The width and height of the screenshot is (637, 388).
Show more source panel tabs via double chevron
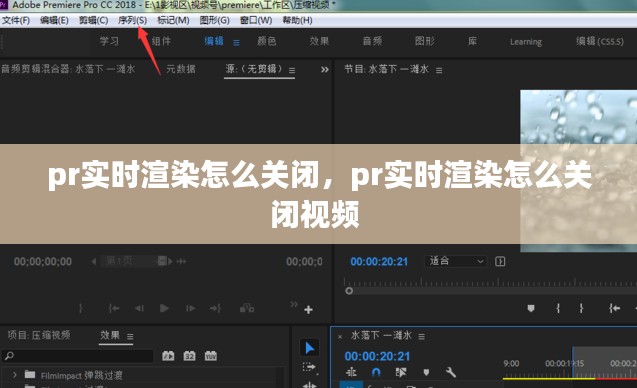pos(325,69)
